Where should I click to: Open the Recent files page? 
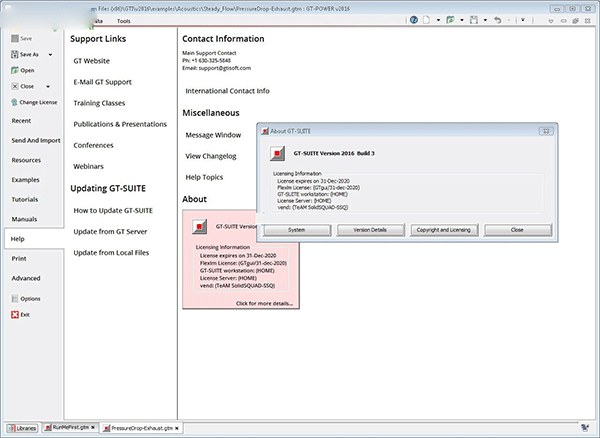click(21, 120)
